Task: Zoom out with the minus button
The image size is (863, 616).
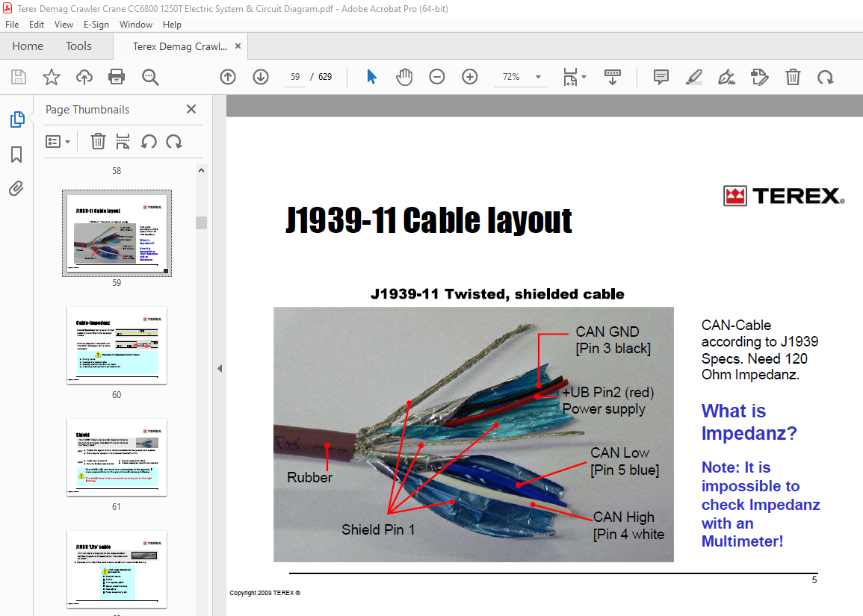Action: tap(437, 77)
